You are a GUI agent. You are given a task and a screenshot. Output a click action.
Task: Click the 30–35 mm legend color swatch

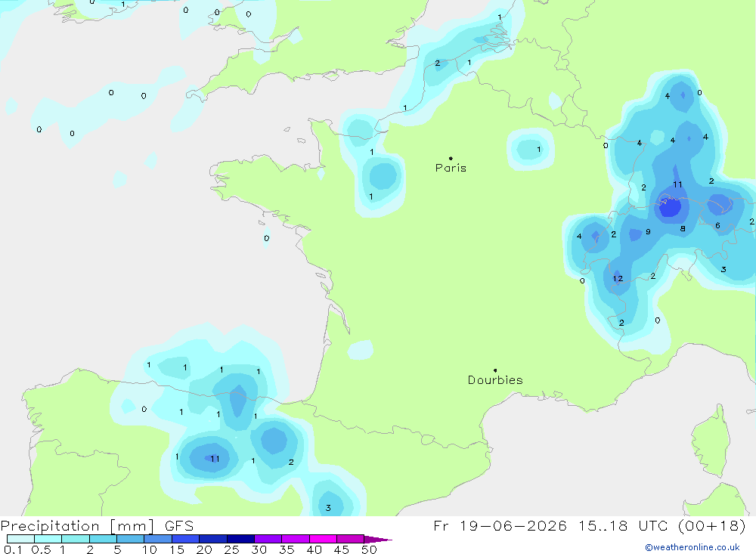point(268,539)
